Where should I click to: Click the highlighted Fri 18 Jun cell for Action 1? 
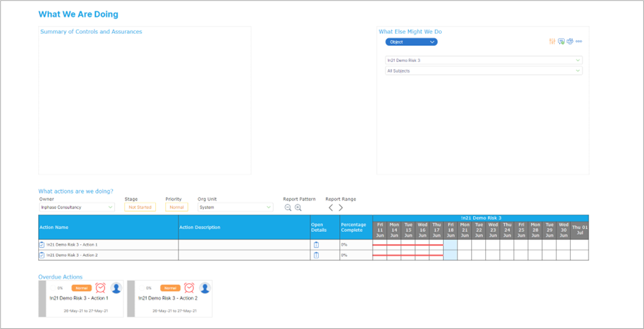pos(451,245)
